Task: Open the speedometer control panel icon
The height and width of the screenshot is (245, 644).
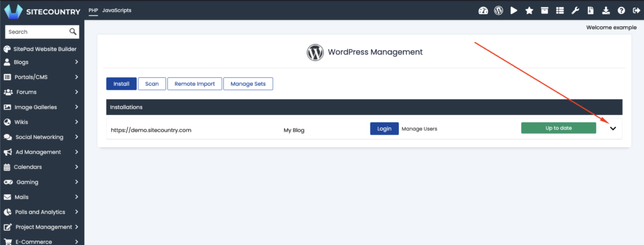Action: (483, 11)
